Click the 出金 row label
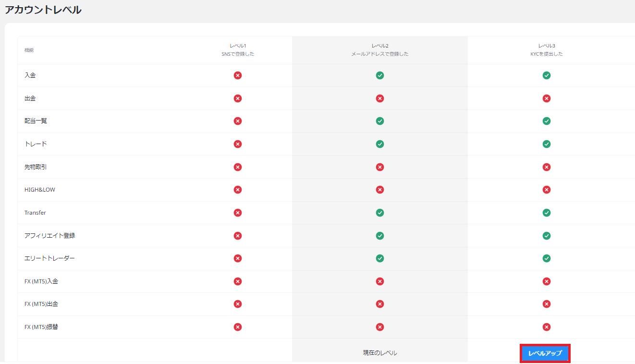Image resolution: width=635 pixels, height=364 pixels. click(x=30, y=98)
